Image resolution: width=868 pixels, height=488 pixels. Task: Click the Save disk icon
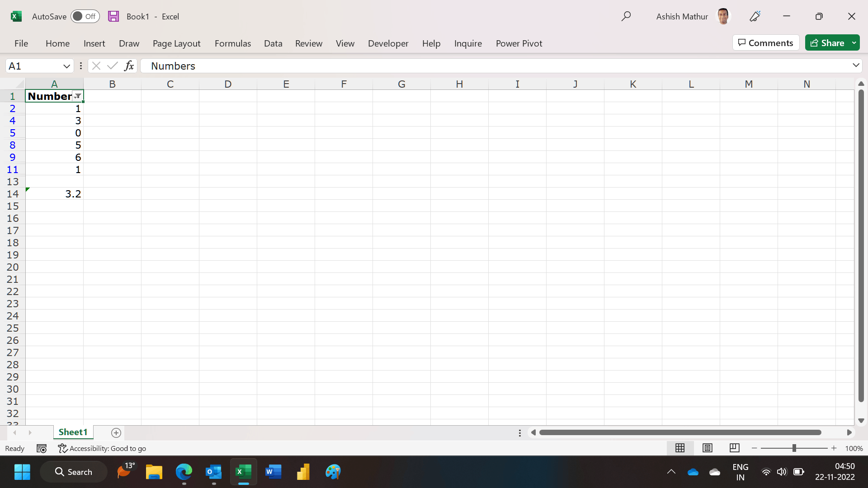point(113,16)
